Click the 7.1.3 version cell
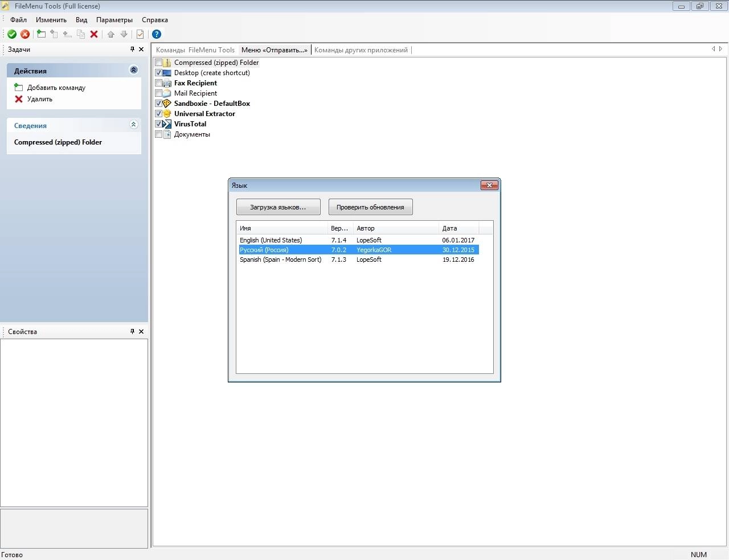The width and height of the screenshot is (729, 560). (x=339, y=260)
